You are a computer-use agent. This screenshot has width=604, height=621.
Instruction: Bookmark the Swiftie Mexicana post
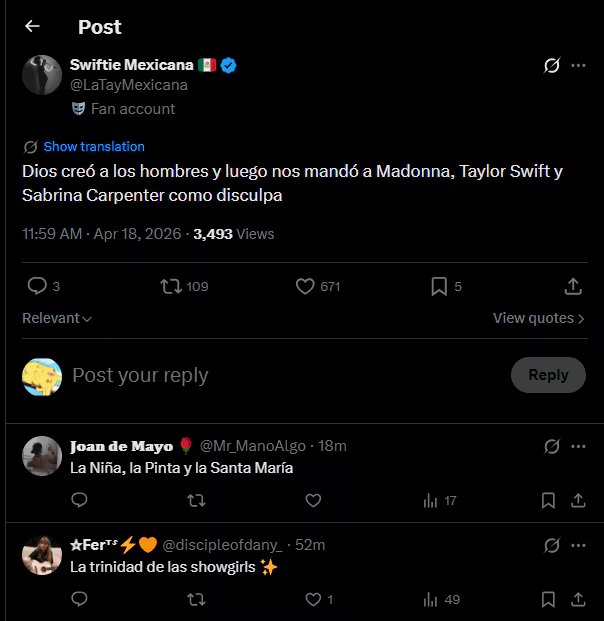pyautogui.click(x=439, y=287)
